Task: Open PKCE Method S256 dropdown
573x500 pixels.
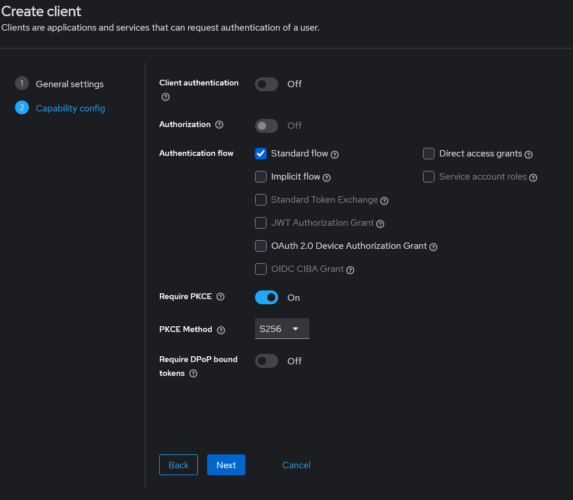Action: [282, 329]
